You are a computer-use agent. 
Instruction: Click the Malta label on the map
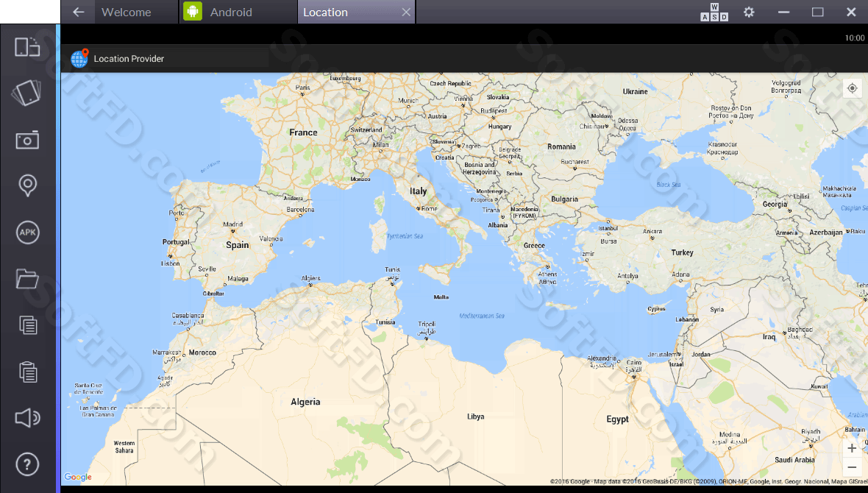click(x=441, y=297)
